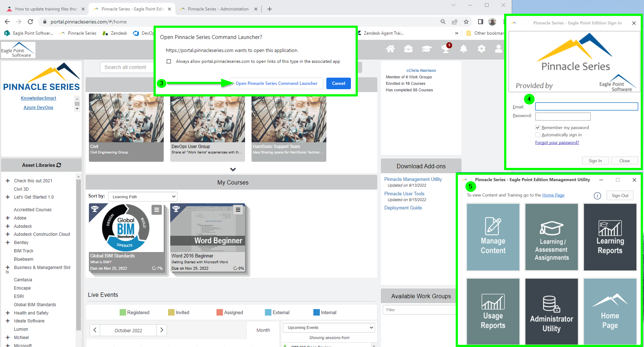This screenshot has width=644, height=347.
Task: Go to next month after October 2022
Action: (162, 330)
